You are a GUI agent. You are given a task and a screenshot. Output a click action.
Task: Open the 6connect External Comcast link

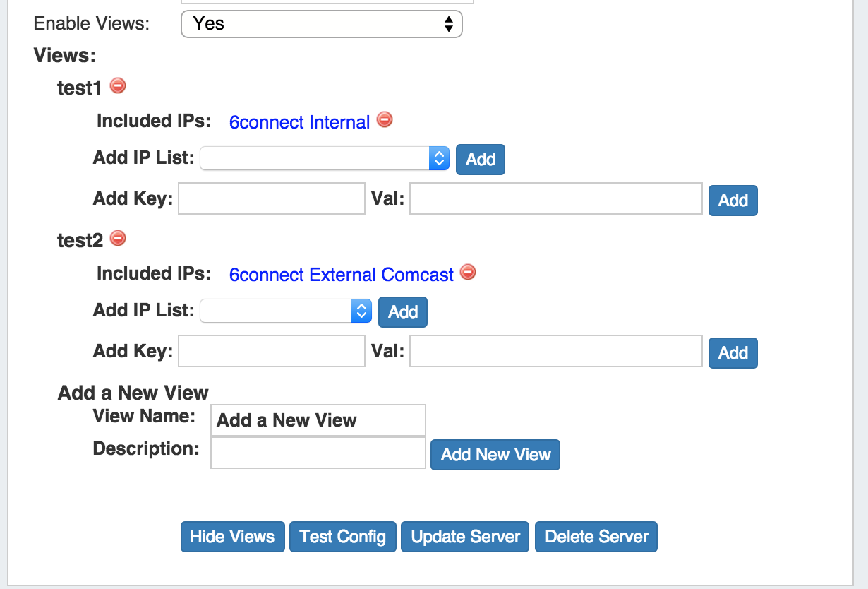[341, 275]
